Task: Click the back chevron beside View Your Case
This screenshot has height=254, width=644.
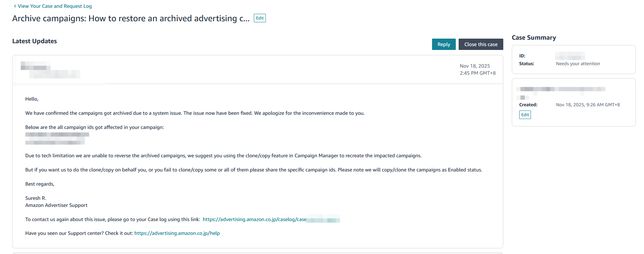Action: [15, 6]
